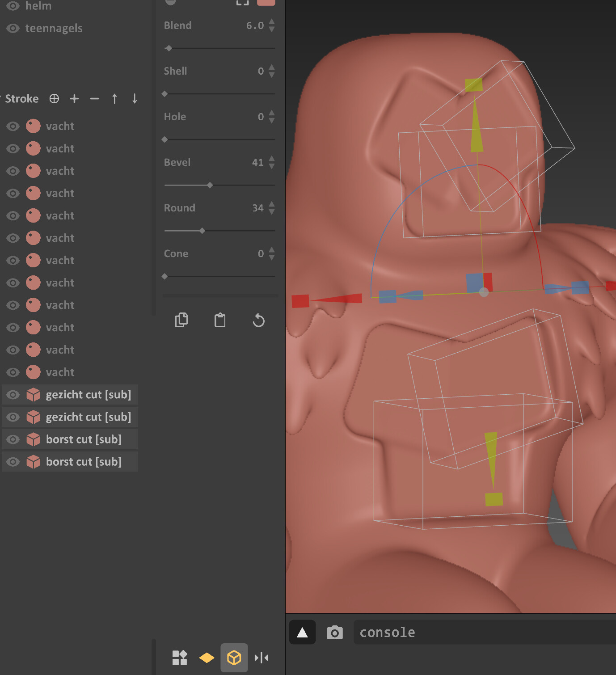Move the stroke down with the down arrow
The height and width of the screenshot is (675, 616).
[135, 99]
